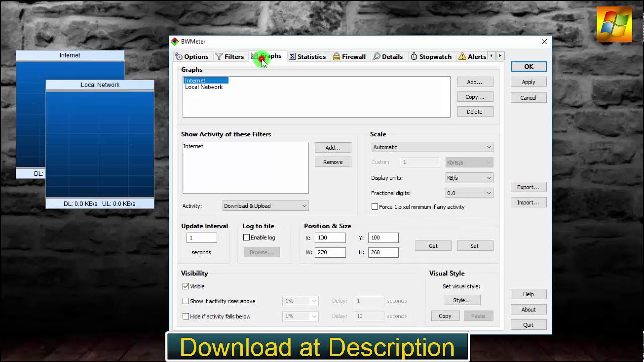Image resolution: width=644 pixels, height=362 pixels.
Task: Toggle Show if activity rises above
Action: (186, 301)
